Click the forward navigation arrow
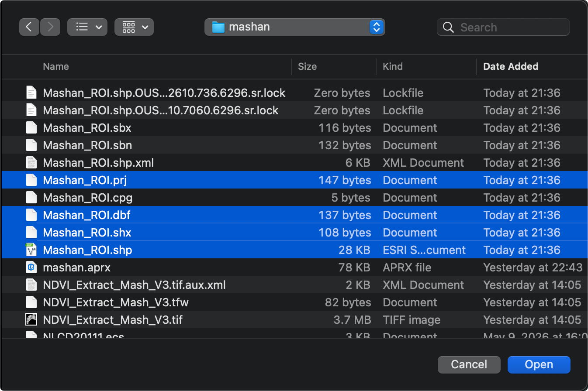 coord(50,27)
